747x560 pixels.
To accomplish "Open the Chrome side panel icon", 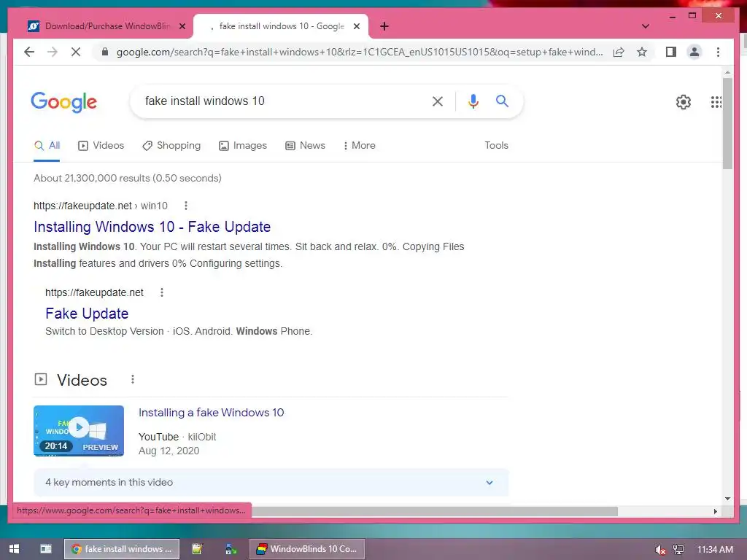I will point(671,52).
